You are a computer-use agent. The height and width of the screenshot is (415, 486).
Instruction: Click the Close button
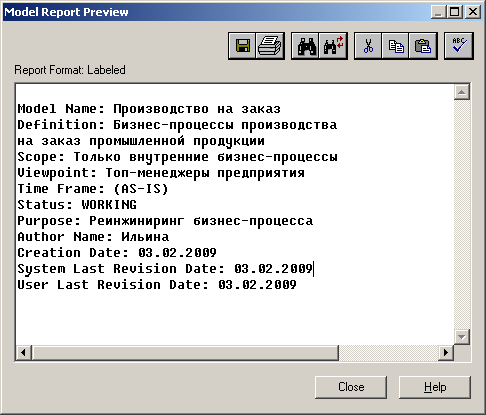[351, 387]
